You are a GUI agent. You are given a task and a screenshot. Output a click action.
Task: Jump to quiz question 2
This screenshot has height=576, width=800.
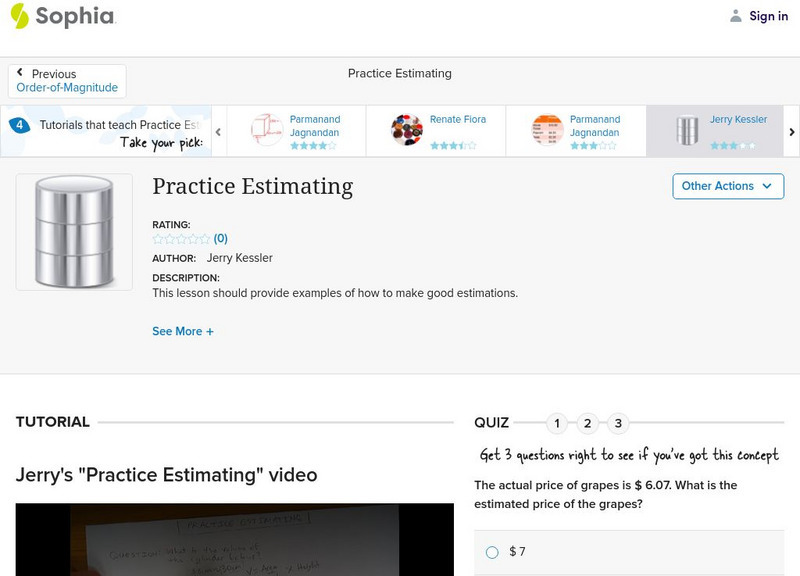[x=587, y=423]
